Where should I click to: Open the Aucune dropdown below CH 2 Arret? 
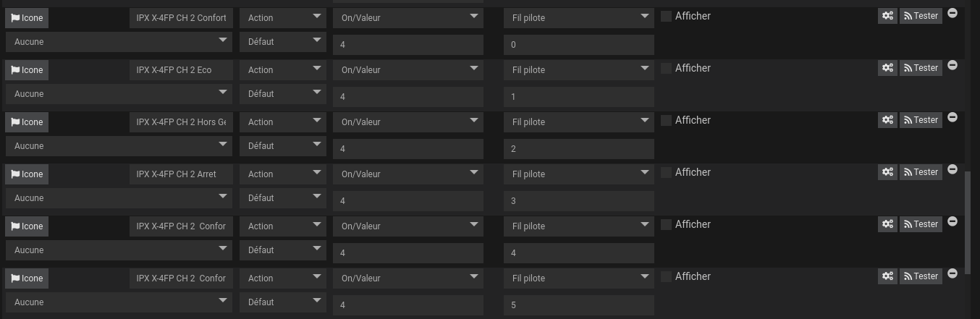tap(118, 198)
